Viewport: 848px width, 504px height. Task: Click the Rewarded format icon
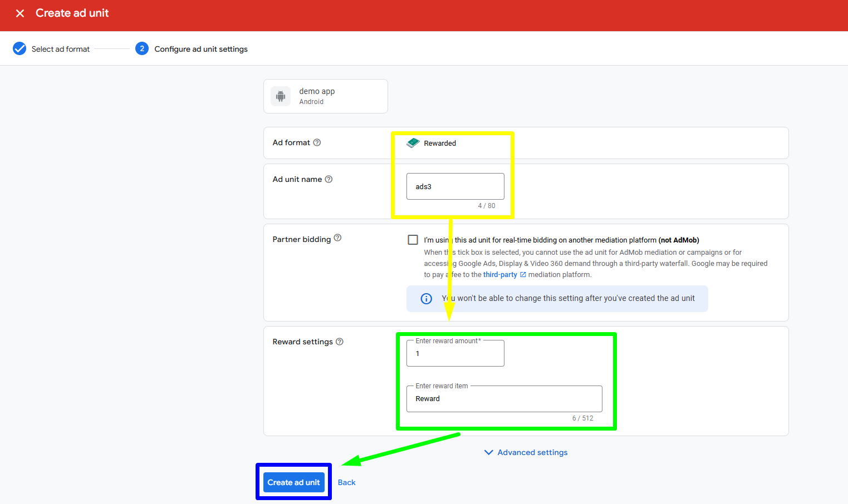[413, 142]
